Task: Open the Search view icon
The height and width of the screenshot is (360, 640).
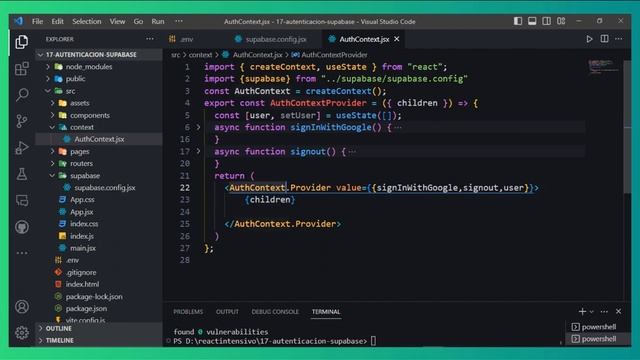Action: (22, 95)
